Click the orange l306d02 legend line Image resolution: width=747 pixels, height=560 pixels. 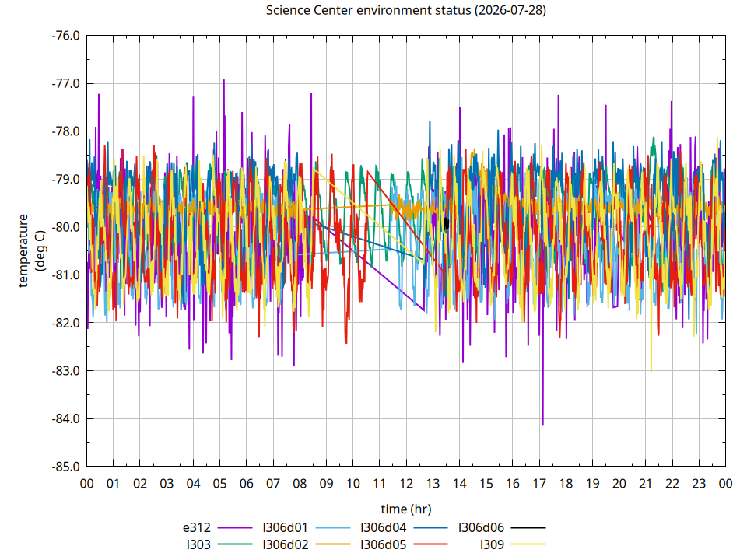pos(333,544)
